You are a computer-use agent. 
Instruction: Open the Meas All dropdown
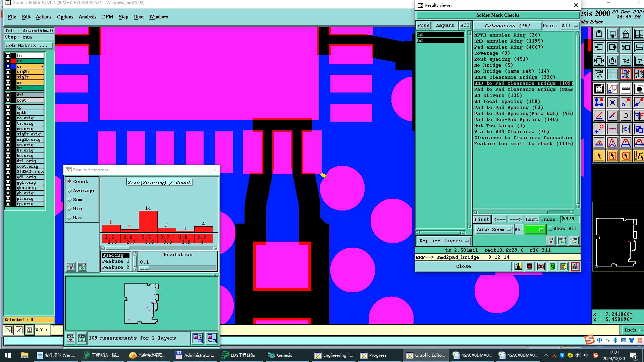(x=569, y=26)
